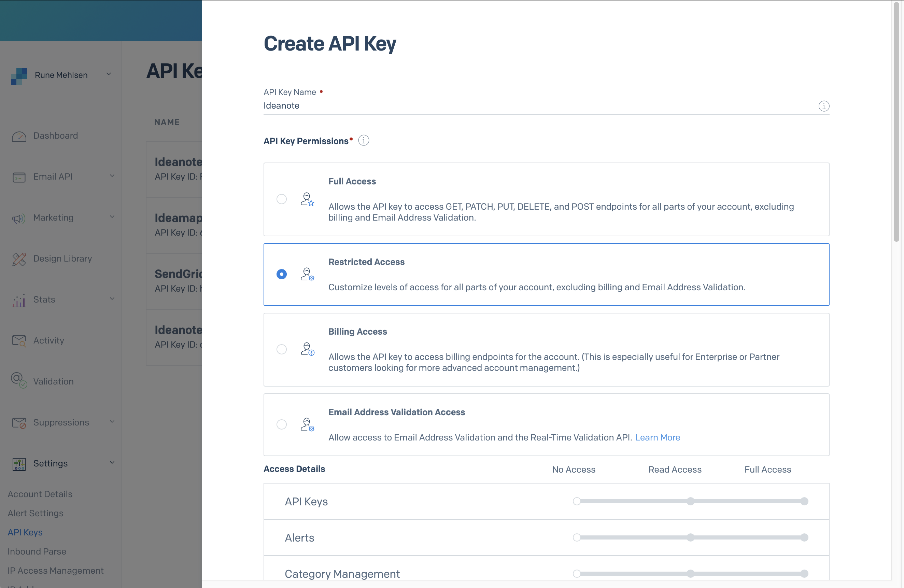Image resolution: width=904 pixels, height=588 pixels.
Task: Choose the Billing Access option
Action: click(x=281, y=349)
